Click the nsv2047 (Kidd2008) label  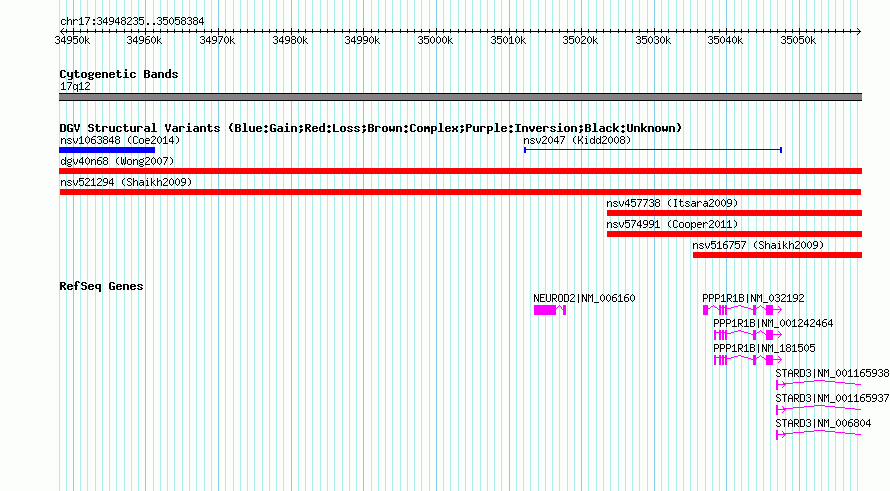point(577,140)
